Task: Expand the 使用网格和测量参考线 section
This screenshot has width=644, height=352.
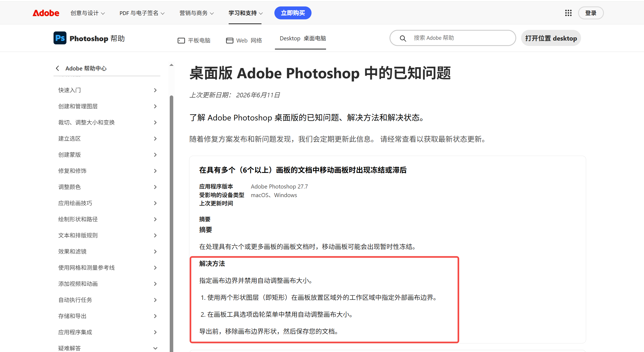Action: (x=107, y=268)
